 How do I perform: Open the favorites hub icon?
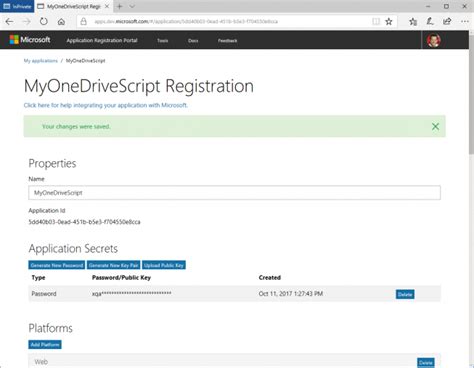point(413,22)
